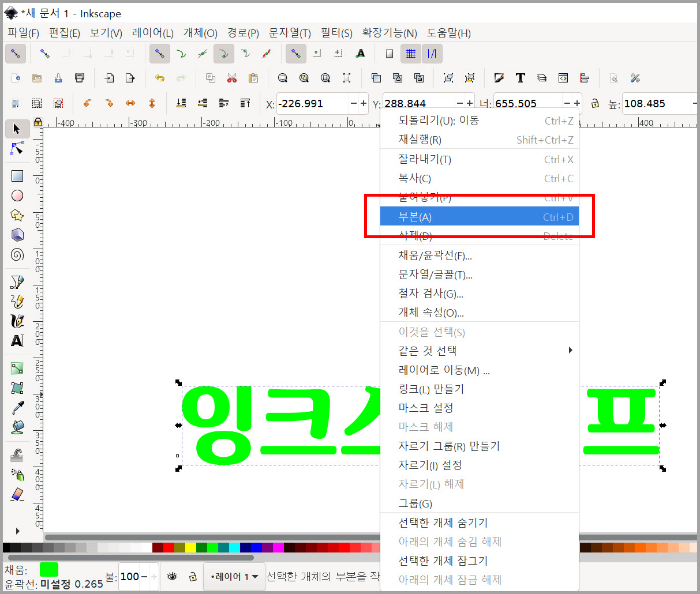Select the arrow Selector tool
This screenshot has height=594, width=700.
click(x=17, y=129)
